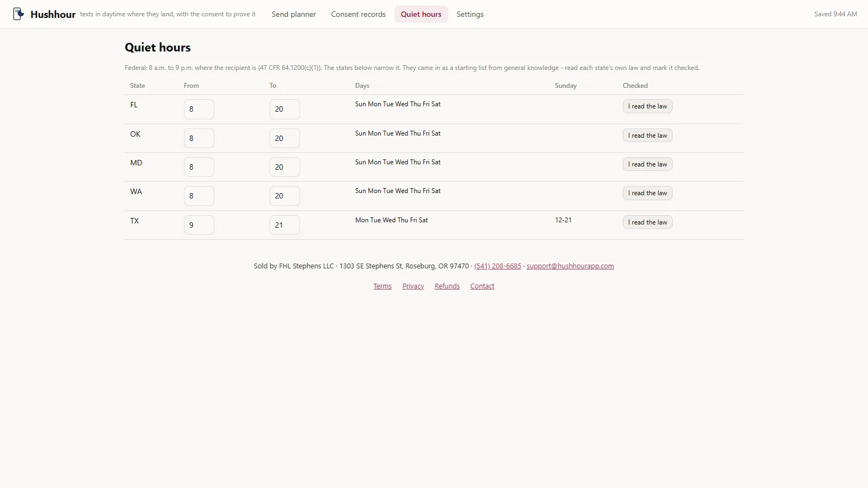Mark WA row as 'I read the law'
Viewport: 868px width, 488px height.
[647, 193]
